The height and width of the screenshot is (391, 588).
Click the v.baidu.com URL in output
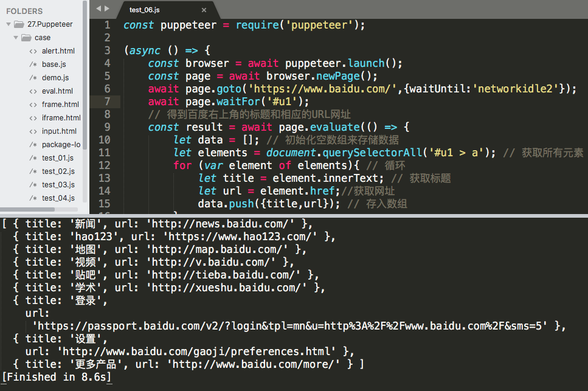[x=211, y=263]
